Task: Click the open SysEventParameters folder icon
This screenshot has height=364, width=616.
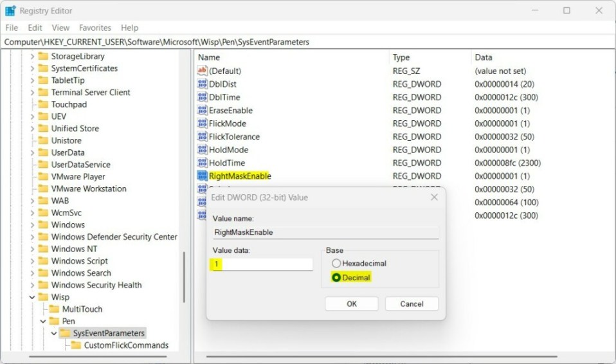Action: click(65, 333)
